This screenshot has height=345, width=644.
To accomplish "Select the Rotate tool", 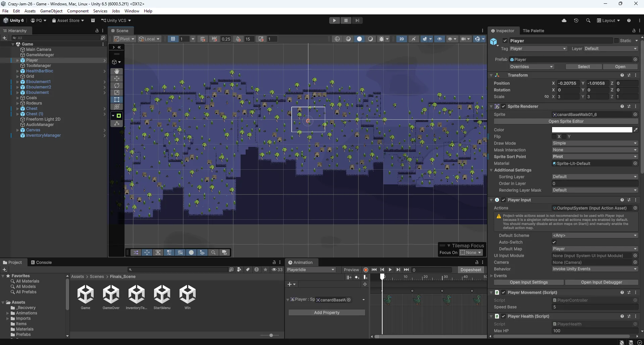I will pos(117,85).
